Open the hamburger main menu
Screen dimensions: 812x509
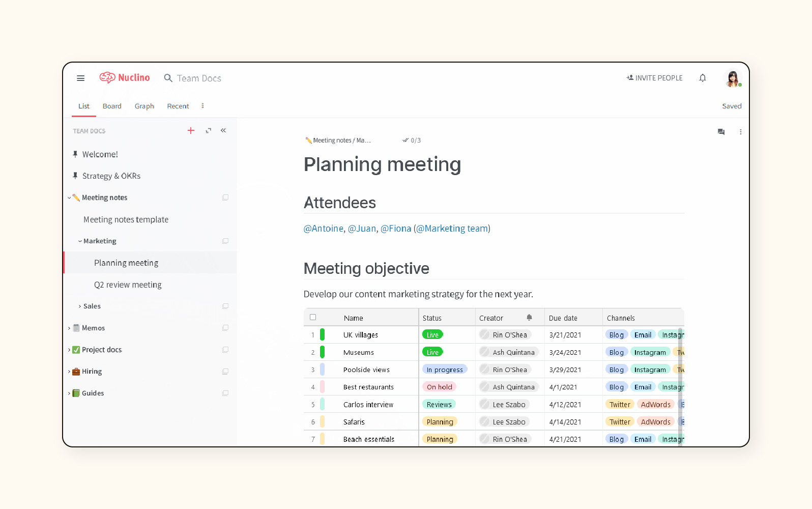click(80, 78)
